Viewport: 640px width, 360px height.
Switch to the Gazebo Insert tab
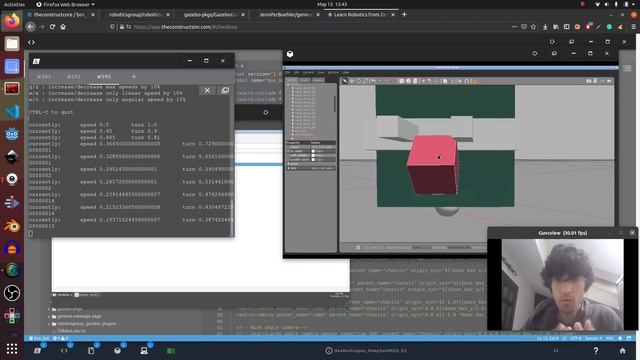[305, 80]
